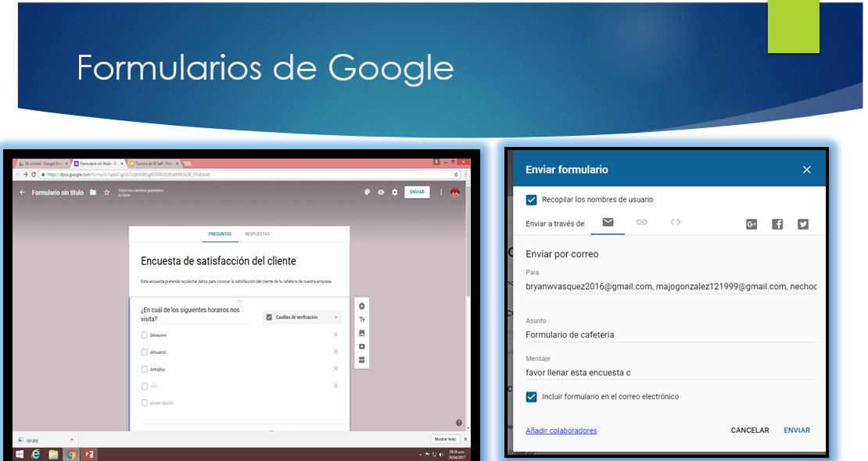Edit the Encuesta de satisfacción del cliente title
Viewport: 868px width, 461px height.
click(x=218, y=261)
